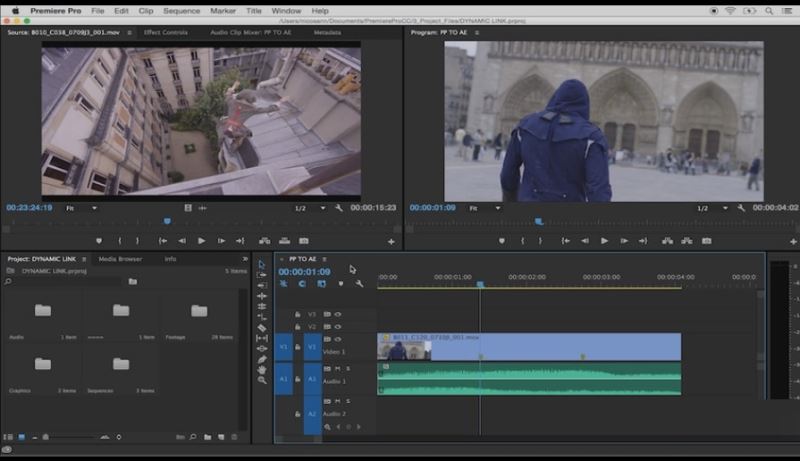This screenshot has width=800, height=461.
Task: Click Extract button in Program monitor
Action: pos(687,241)
